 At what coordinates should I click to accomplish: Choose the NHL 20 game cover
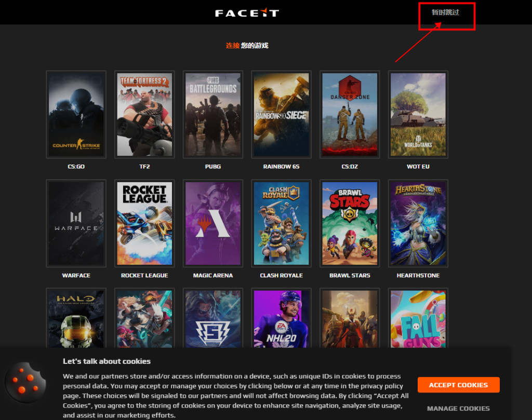[x=281, y=318]
